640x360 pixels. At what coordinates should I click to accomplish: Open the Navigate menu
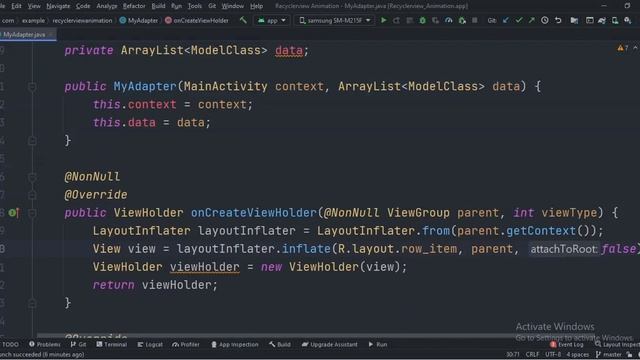[x=58, y=6]
